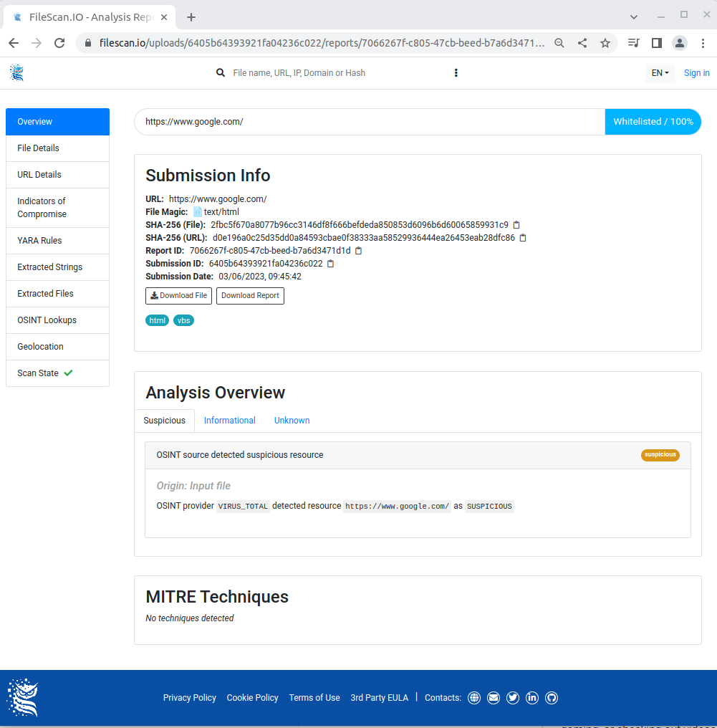Open the search options three-dot menu
The width and height of the screenshot is (717, 728).
pyautogui.click(x=456, y=73)
